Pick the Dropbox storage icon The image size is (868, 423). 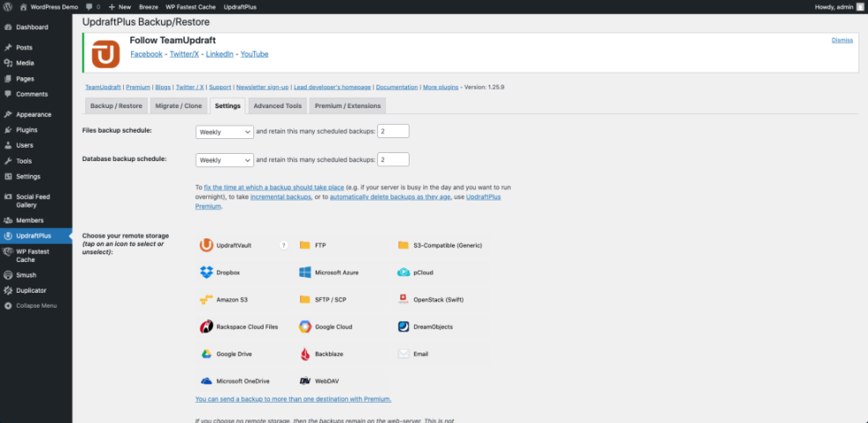coord(207,273)
